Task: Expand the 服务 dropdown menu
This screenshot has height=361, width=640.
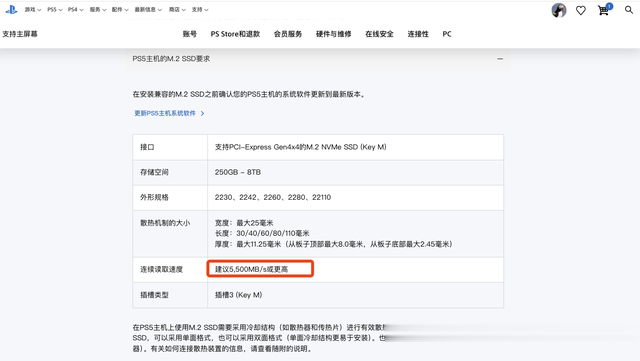Action: (98, 9)
